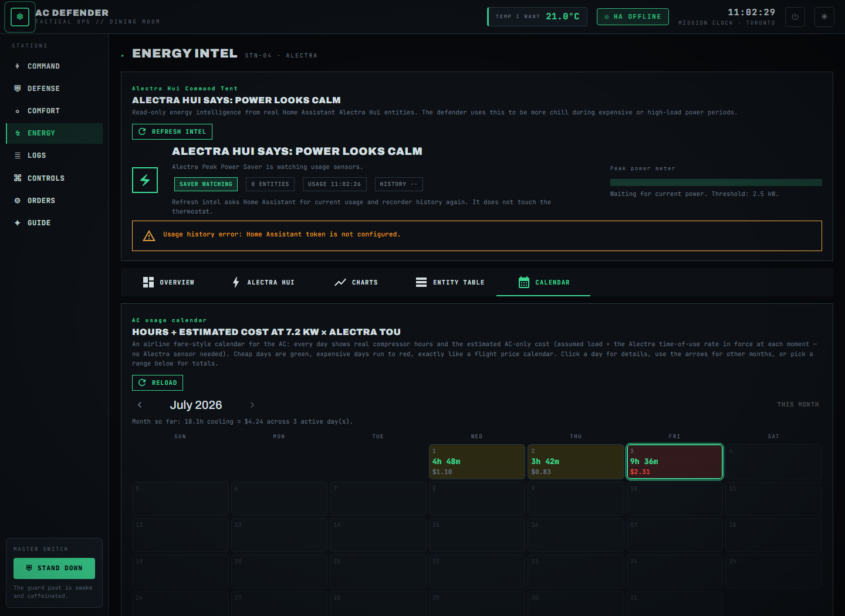This screenshot has width=845, height=616.
Task: Open the Guide station
Action: [54, 223]
